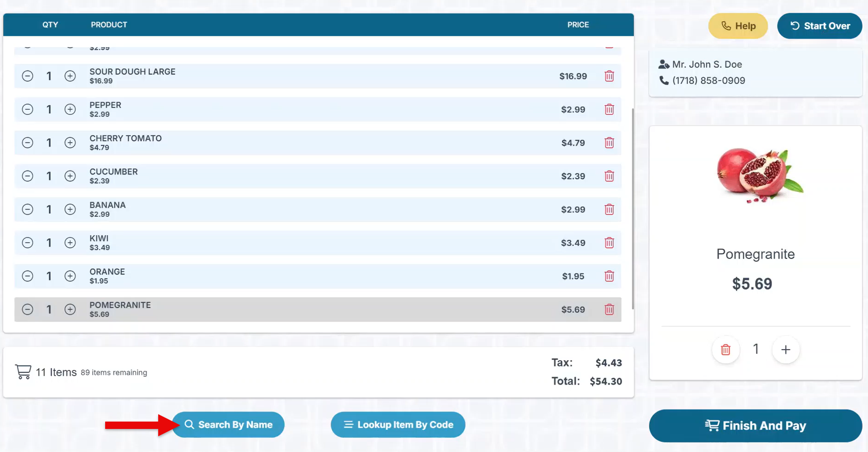868x452 pixels.
Task: Delete Pomegranate from the item list
Action: [609, 309]
